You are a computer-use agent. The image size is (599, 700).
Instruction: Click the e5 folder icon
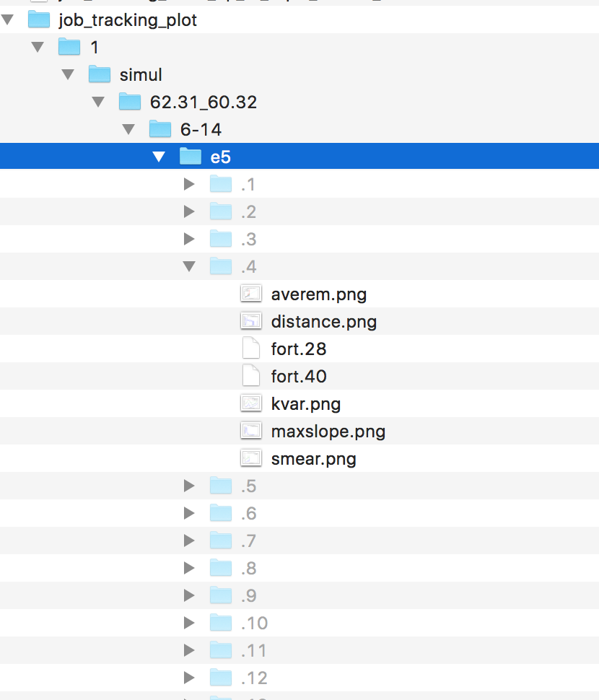(191, 157)
